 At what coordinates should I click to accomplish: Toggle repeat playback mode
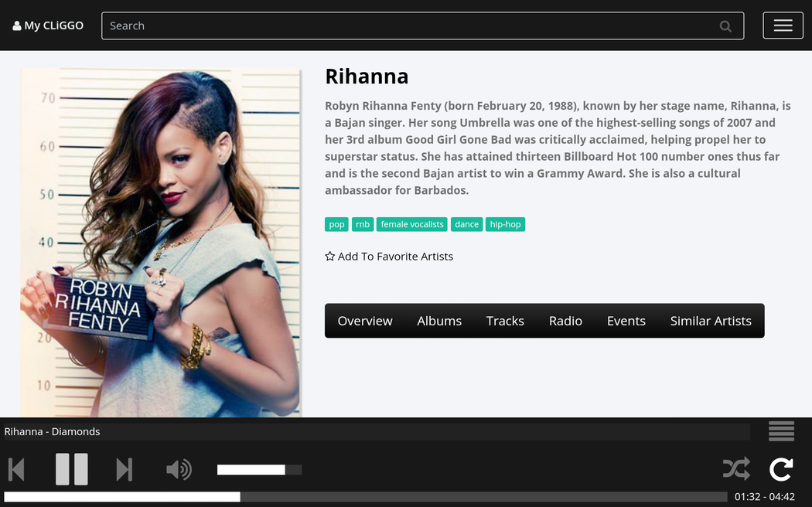[x=781, y=468]
